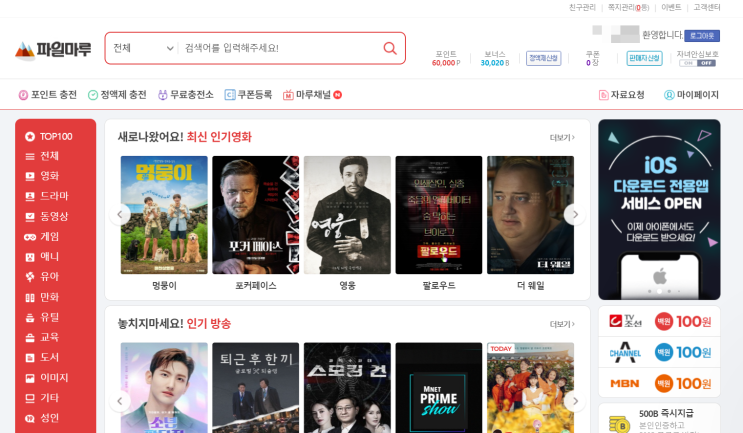
Task: Open 이벤트 top link
Action: click(671, 7)
